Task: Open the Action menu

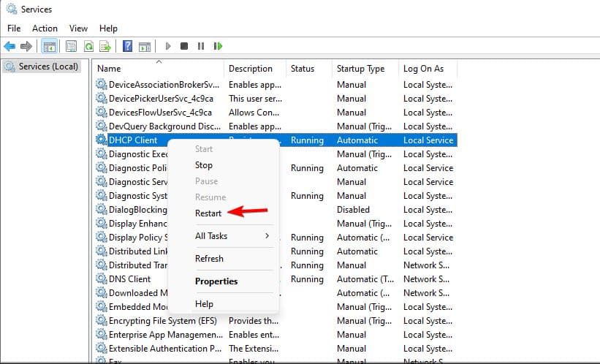Action: [x=45, y=29]
